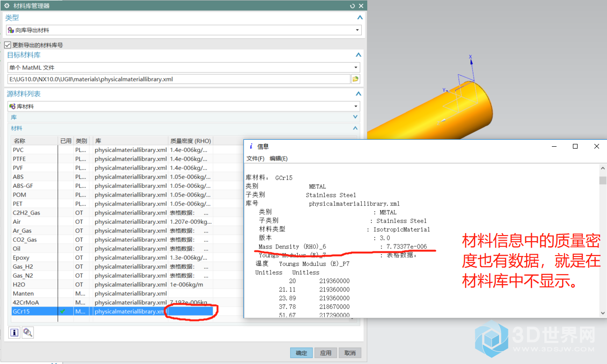Sort by 质量密度 (RHO) column header
The height and width of the screenshot is (364, 607).
click(191, 141)
